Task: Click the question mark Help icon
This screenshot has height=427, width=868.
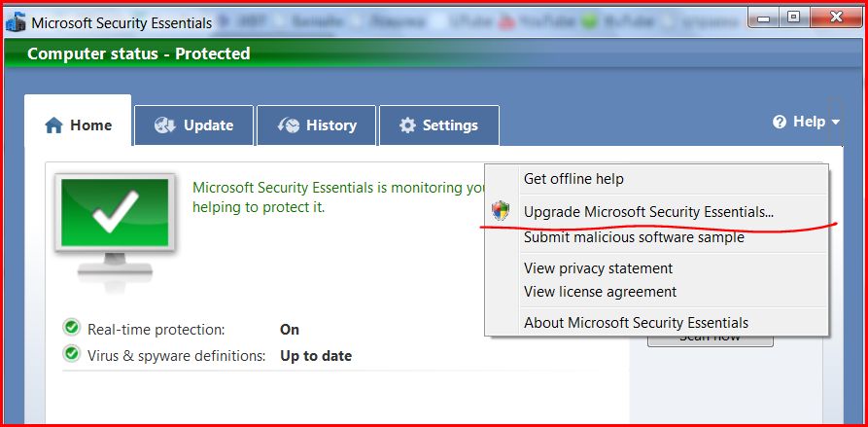Action: (780, 123)
